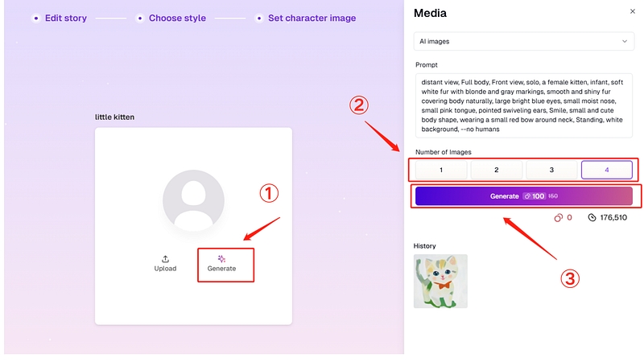Click the Upload arrow icon
The image size is (644, 362).
[x=165, y=259]
